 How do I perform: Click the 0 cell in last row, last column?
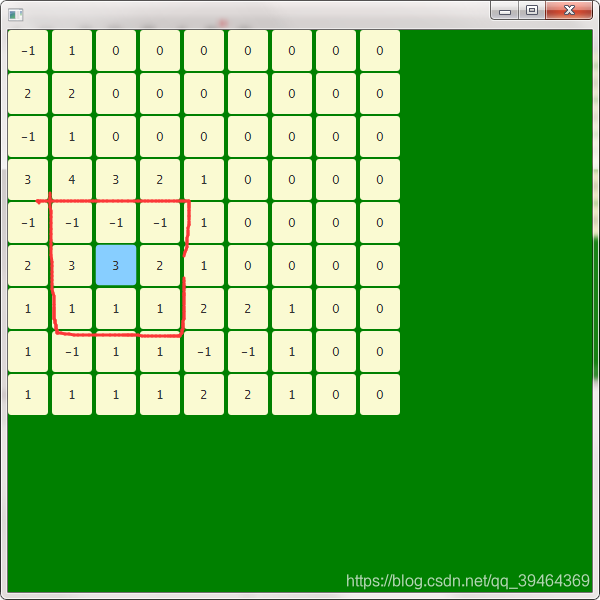380,394
